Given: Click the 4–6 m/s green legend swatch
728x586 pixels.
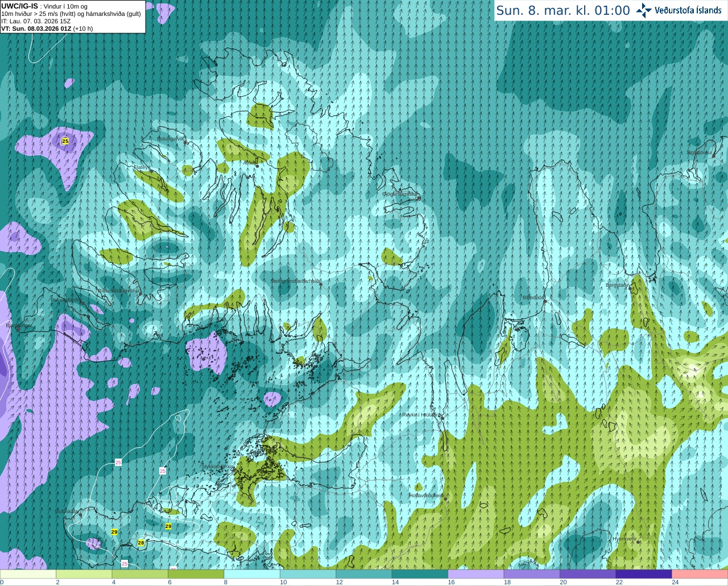Looking at the screenshot, I should pos(140,574).
